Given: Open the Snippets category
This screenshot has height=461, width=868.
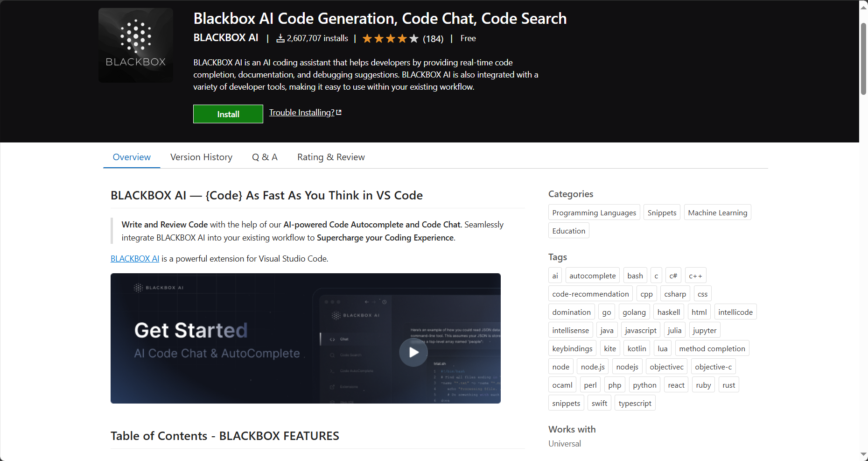Looking at the screenshot, I should [x=662, y=213].
